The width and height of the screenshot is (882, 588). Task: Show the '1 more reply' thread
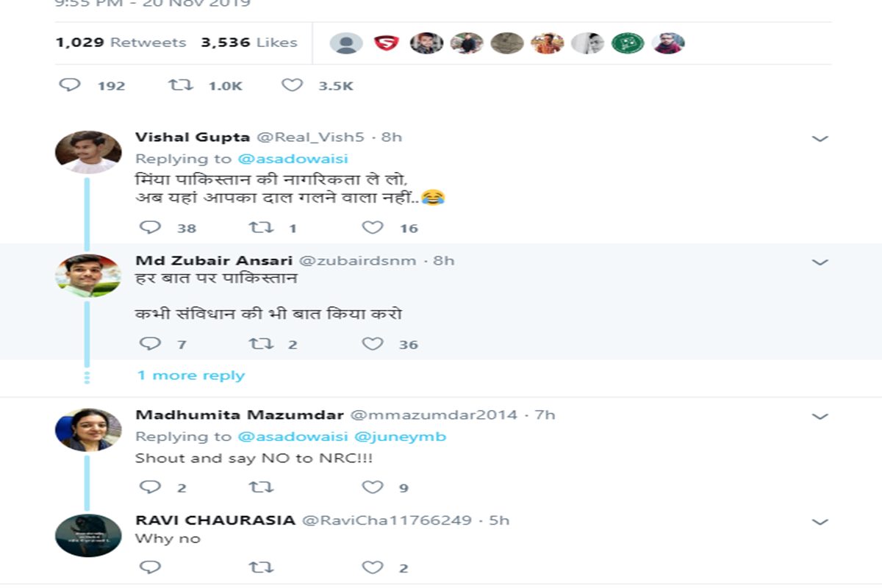tap(190, 376)
